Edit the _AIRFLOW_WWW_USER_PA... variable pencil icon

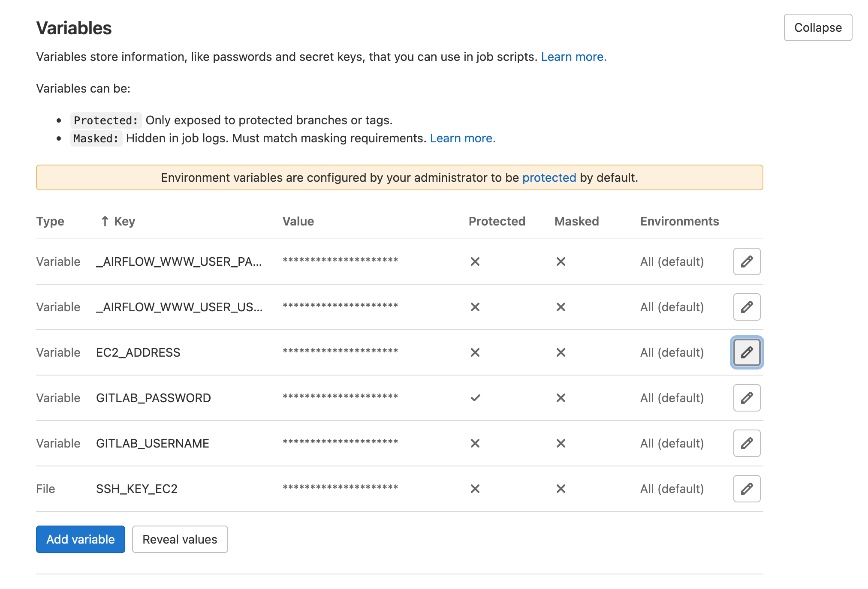(x=747, y=261)
